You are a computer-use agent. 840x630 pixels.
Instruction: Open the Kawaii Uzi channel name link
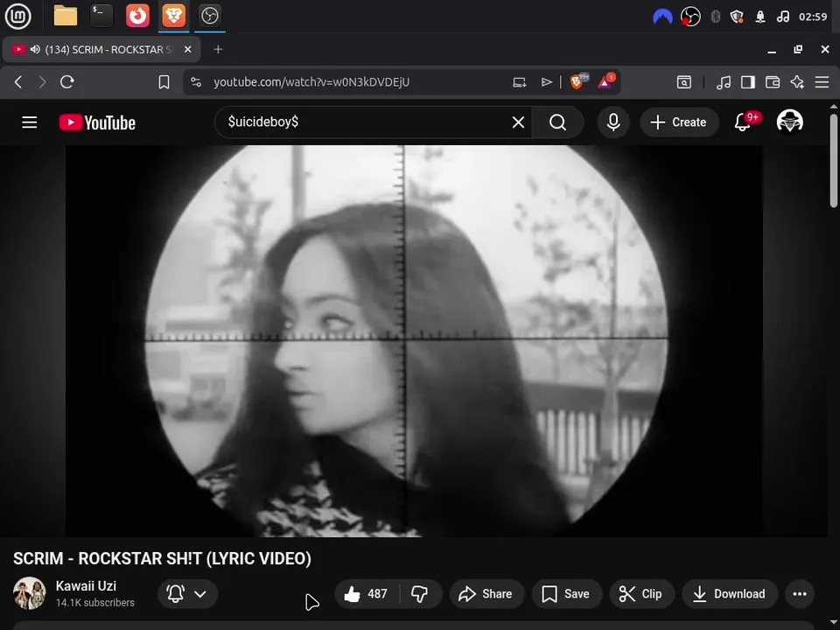86,585
